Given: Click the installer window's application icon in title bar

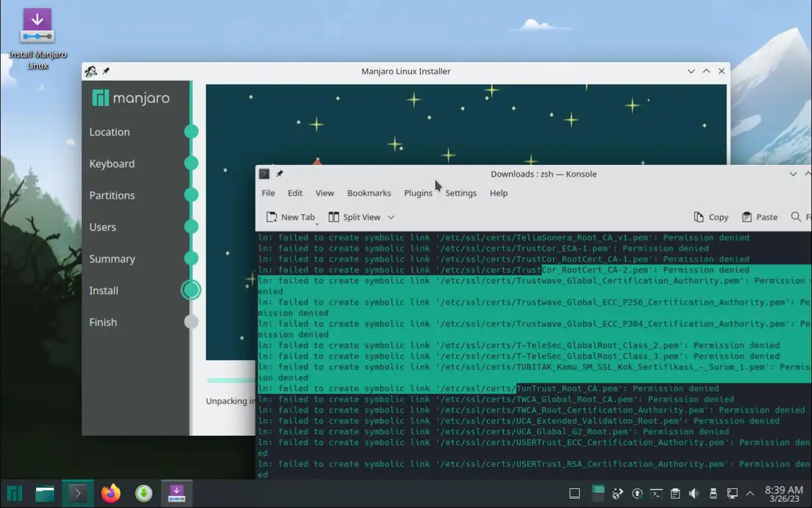Looking at the screenshot, I should click(91, 71).
